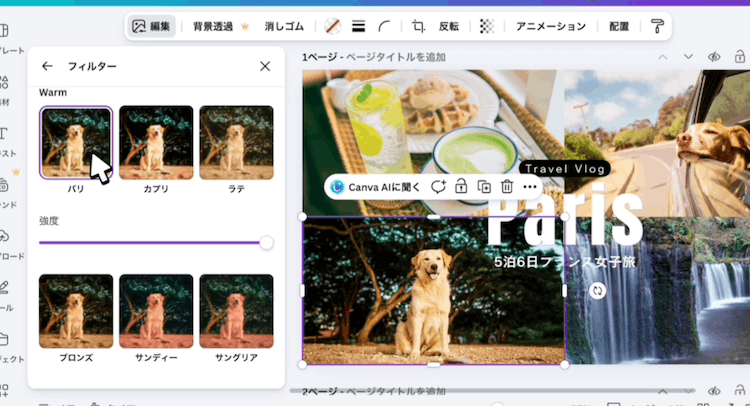
Task: Select the 消しゴム eraser tool
Action: [x=284, y=26]
